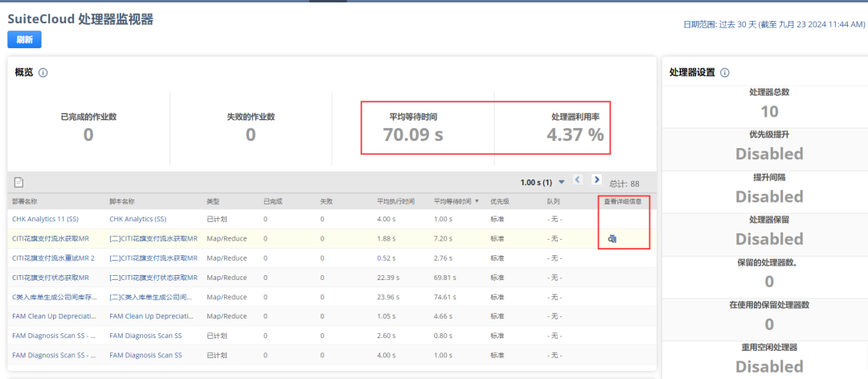Click the sort arrow on 平均等待时间 header
The height and width of the screenshot is (379, 868).
click(x=477, y=201)
